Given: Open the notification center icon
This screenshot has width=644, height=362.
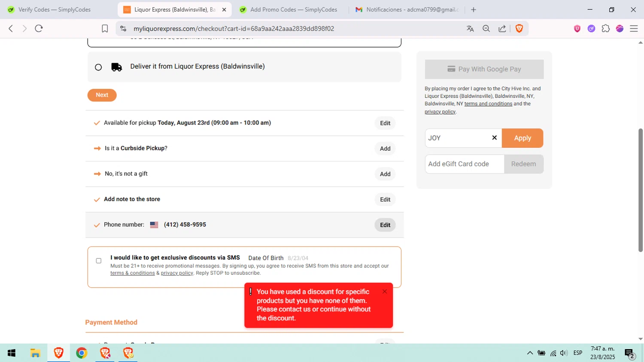Looking at the screenshot, I should (630, 353).
